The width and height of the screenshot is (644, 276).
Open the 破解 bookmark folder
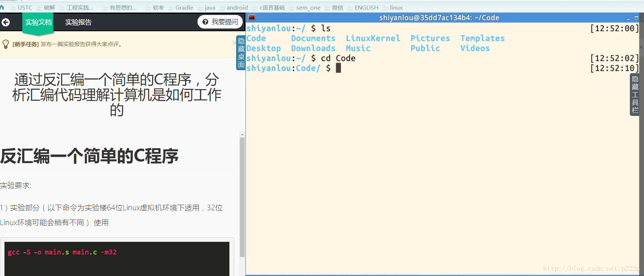pos(46,7)
